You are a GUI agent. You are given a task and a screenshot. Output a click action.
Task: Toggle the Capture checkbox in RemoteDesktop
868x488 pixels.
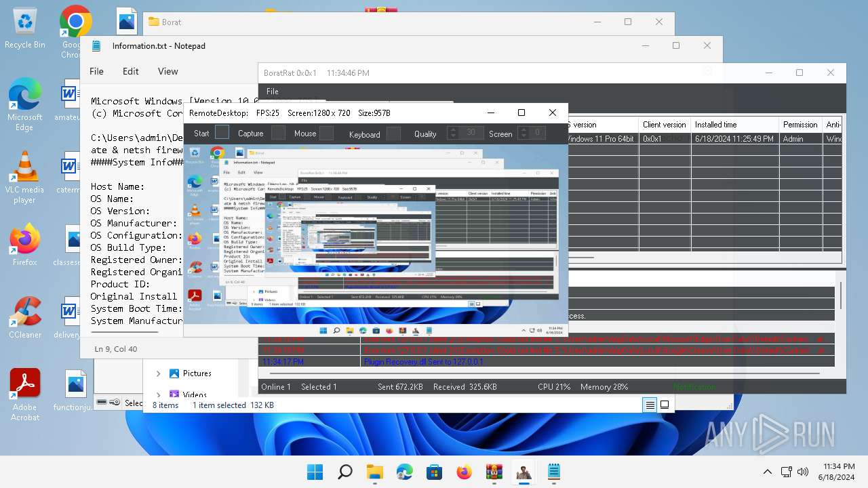(x=278, y=133)
